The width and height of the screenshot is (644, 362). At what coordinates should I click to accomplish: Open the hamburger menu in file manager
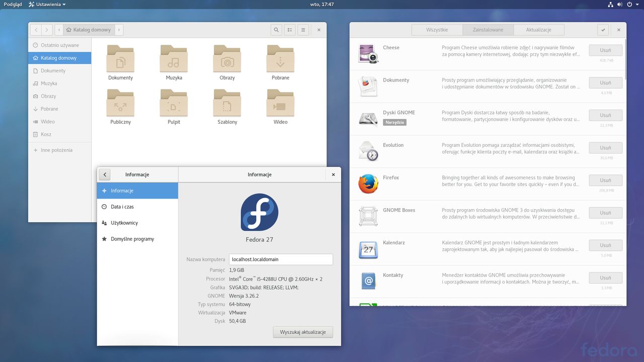[303, 30]
